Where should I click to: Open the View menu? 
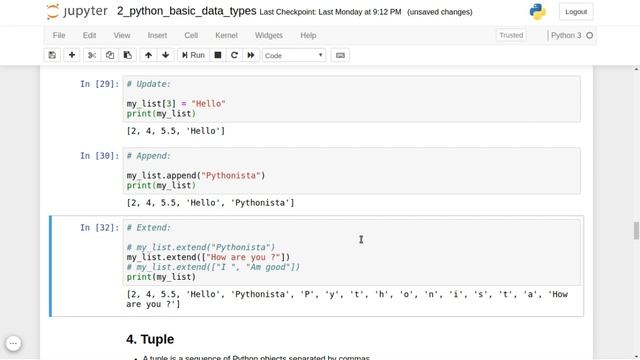[x=122, y=36]
